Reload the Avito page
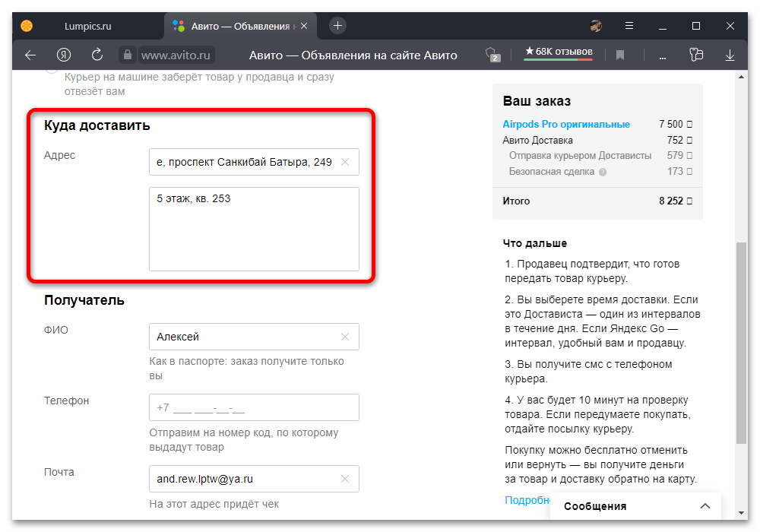The height and width of the screenshot is (532, 760). click(x=97, y=55)
